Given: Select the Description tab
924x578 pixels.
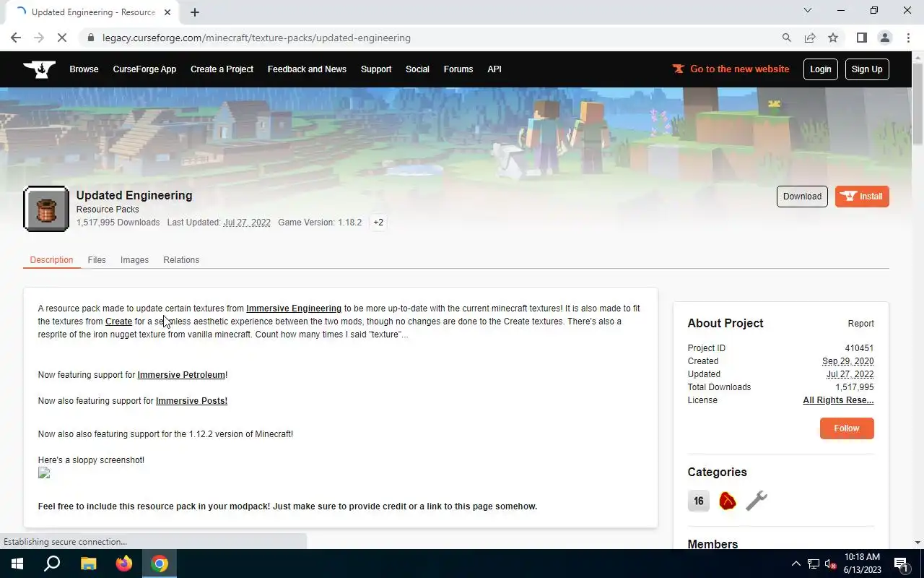Looking at the screenshot, I should (x=51, y=260).
